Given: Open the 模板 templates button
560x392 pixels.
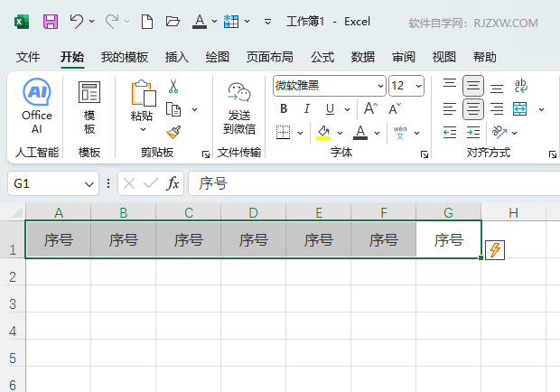Looking at the screenshot, I should [x=89, y=107].
